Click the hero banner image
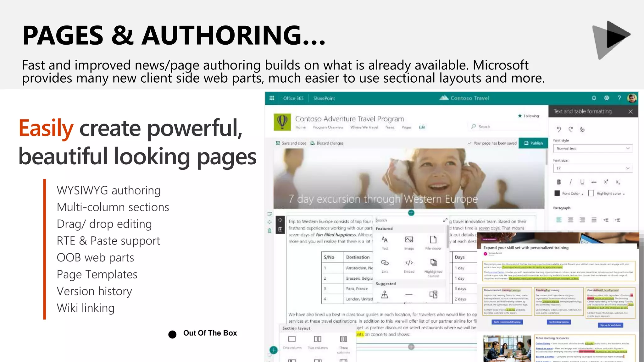 (x=409, y=178)
